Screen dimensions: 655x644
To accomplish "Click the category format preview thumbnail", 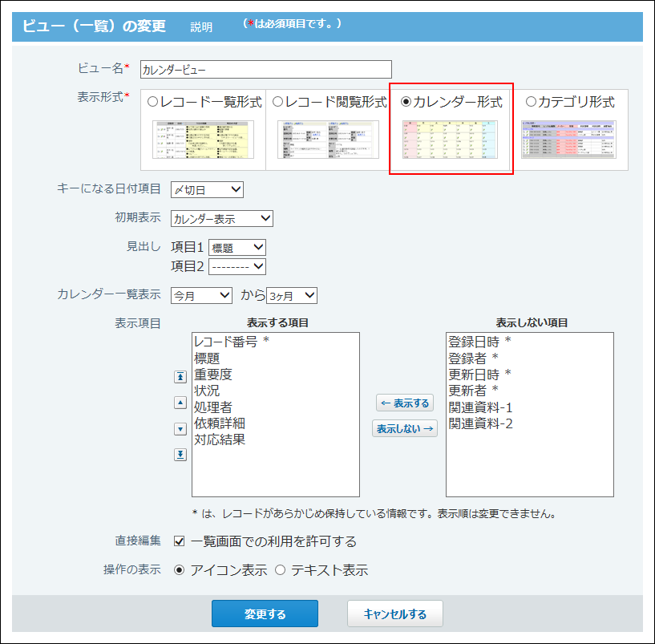I will click(x=568, y=140).
